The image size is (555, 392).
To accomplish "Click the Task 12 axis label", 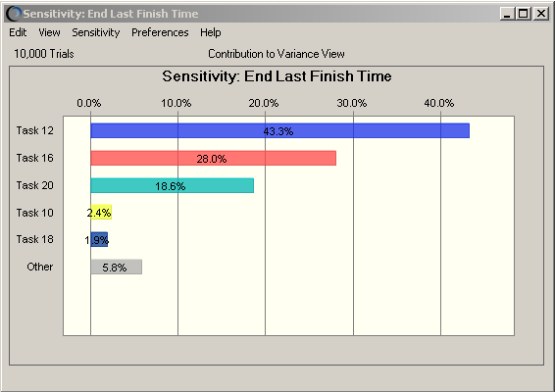I will (x=34, y=130).
